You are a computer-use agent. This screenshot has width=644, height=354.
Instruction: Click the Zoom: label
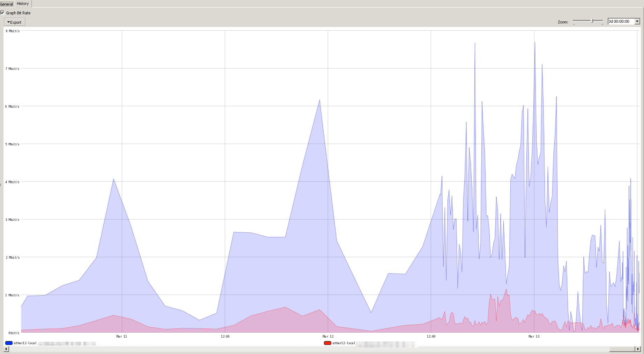coord(563,22)
